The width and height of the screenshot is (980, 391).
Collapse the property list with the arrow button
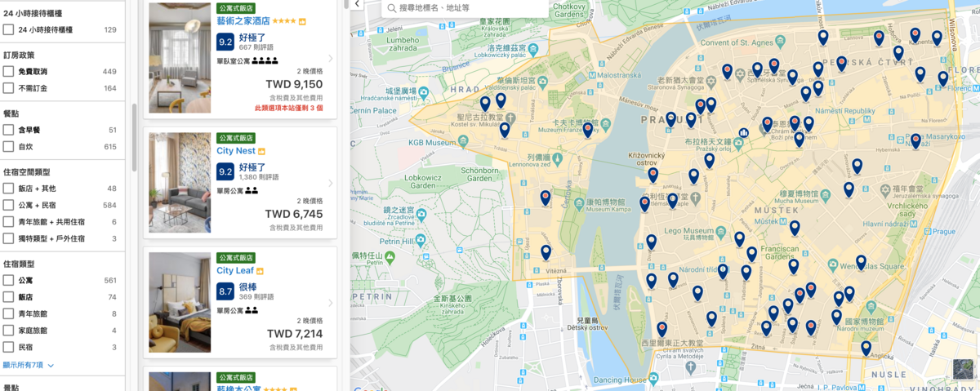click(357, 5)
